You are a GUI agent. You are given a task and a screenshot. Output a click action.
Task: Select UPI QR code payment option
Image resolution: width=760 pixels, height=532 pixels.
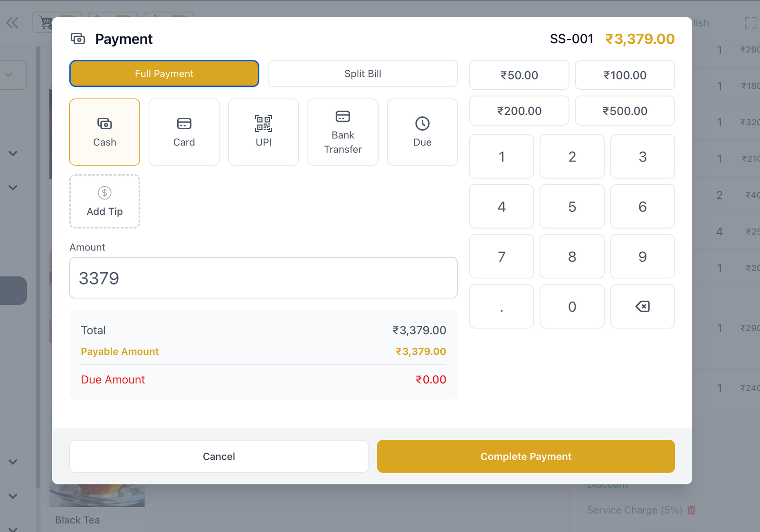pyautogui.click(x=263, y=132)
